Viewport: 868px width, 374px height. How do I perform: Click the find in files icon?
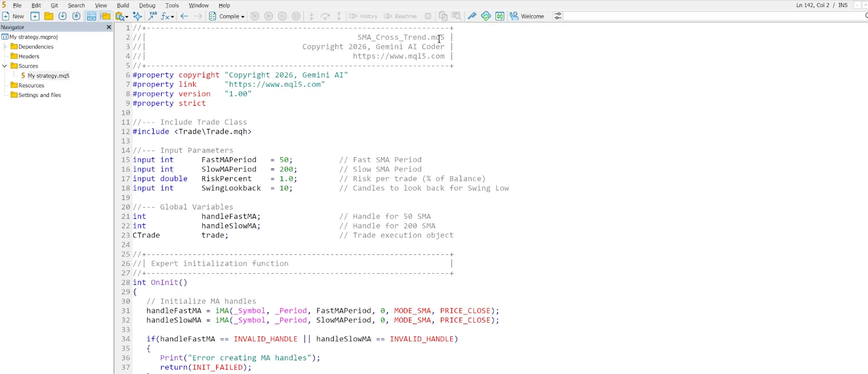pyautogui.click(x=457, y=16)
